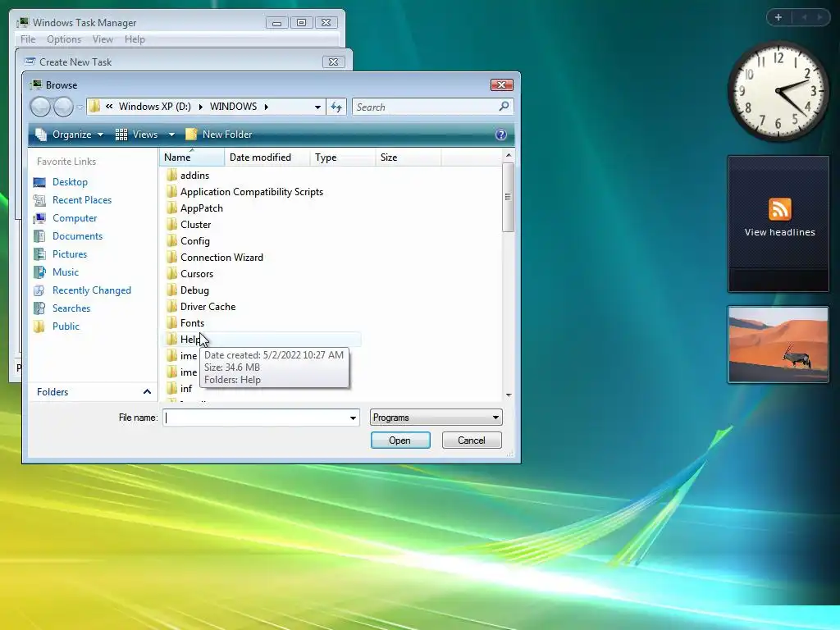
Task: Click New Folder in the toolbar
Action: click(x=218, y=135)
